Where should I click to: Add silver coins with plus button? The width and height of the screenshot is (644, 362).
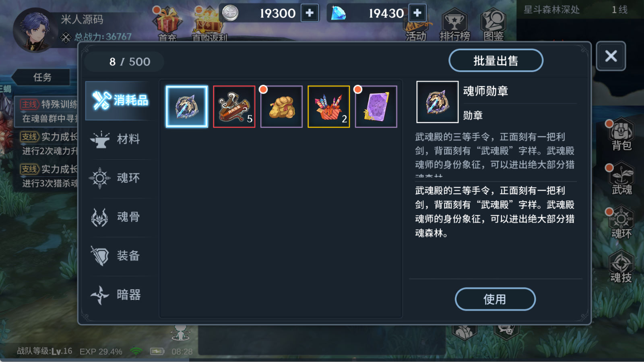(310, 13)
